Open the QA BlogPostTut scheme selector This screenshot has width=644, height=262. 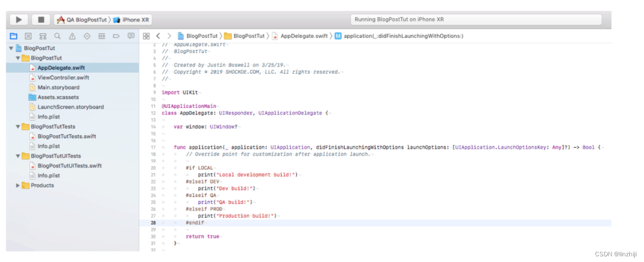pos(83,20)
